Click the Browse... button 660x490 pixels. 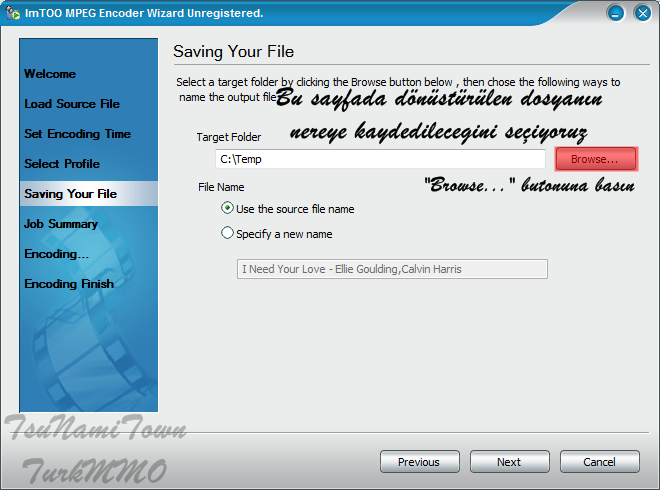click(596, 159)
